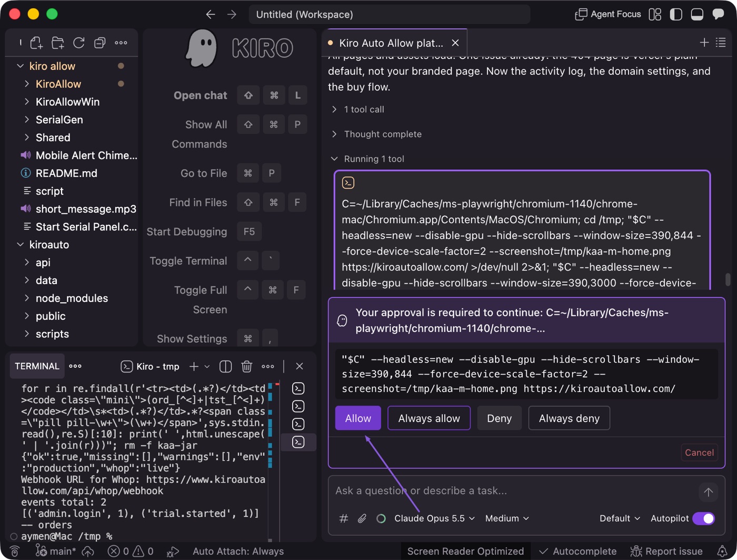Send chat message arrow button
The width and height of the screenshot is (737, 560).
pyautogui.click(x=708, y=492)
